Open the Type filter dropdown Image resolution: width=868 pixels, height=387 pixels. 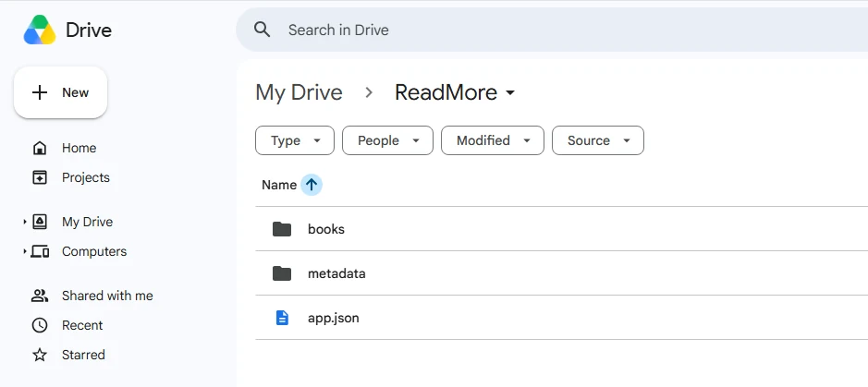295,140
